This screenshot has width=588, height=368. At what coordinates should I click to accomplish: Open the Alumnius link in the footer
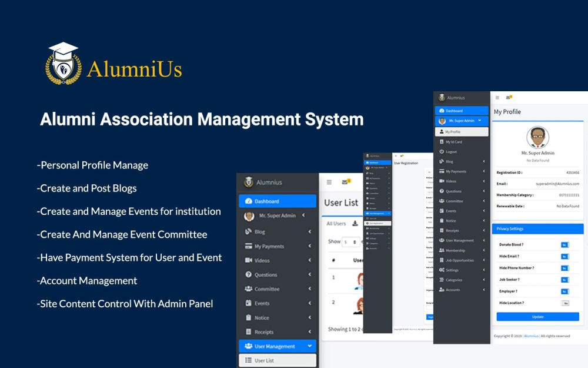coord(532,336)
